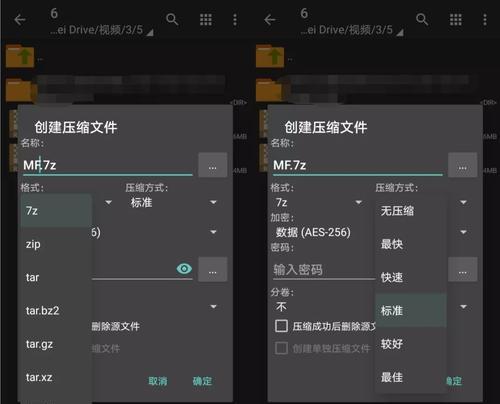
Task: Click 取消 button in left dialog
Action: click(158, 381)
